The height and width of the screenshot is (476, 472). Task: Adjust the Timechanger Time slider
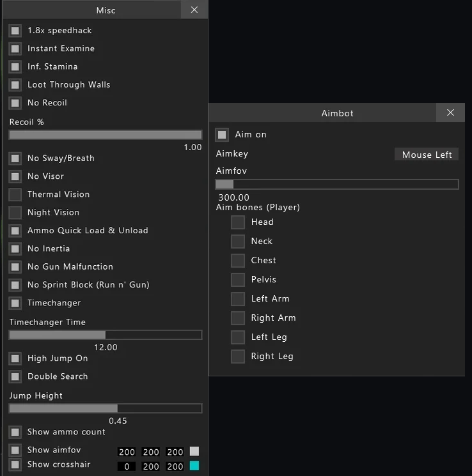tap(106, 335)
